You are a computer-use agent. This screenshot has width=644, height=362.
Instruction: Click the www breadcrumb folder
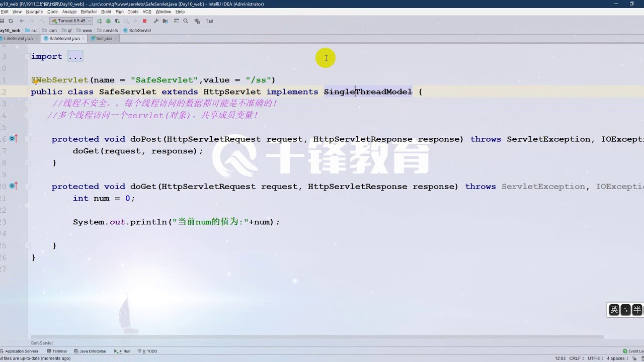click(84, 30)
